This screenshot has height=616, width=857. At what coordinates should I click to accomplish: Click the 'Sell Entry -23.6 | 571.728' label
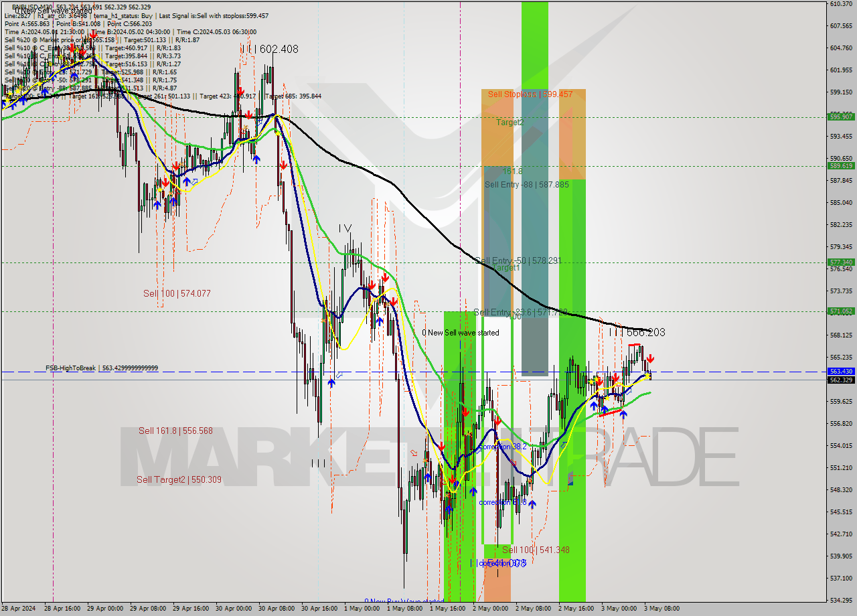520,312
